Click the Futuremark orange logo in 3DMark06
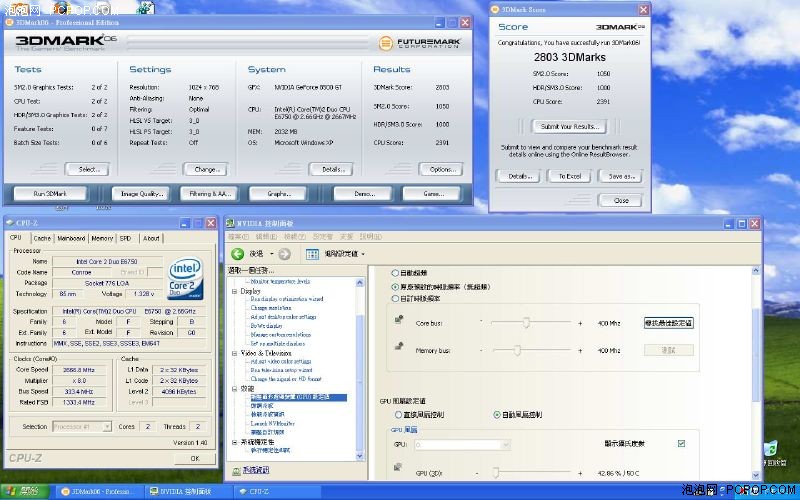This screenshot has height=500, width=800. (x=386, y=43)
